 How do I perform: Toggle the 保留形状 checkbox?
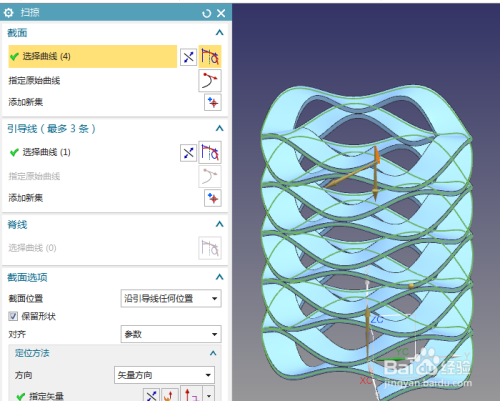point(13,316)
